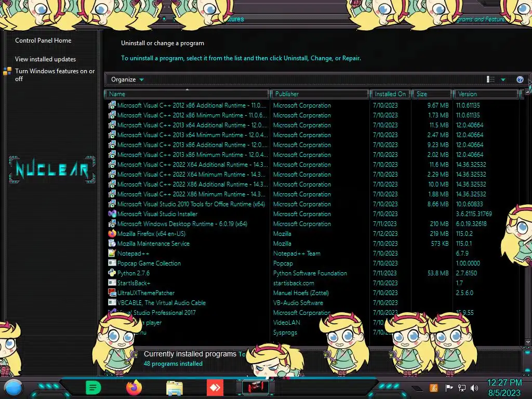Click the Mozilla Maintenance Service icon

[x=112, y=243]
